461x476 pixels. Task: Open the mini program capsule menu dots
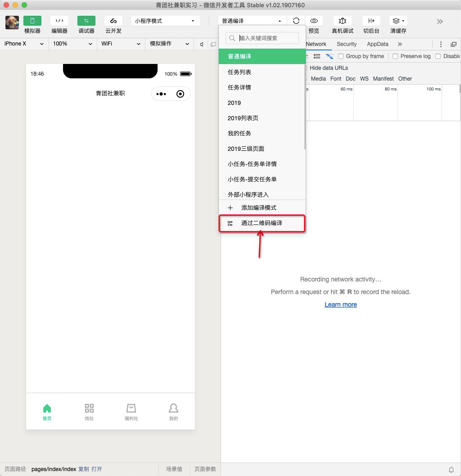pos(161,94)
